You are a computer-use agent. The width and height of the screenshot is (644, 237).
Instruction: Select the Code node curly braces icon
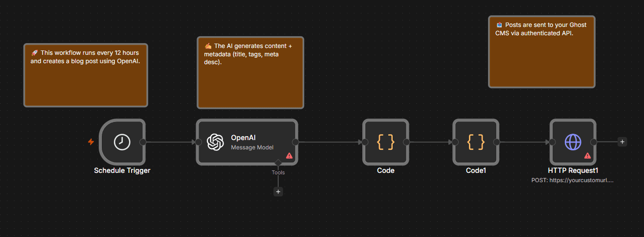coord(385,142)
